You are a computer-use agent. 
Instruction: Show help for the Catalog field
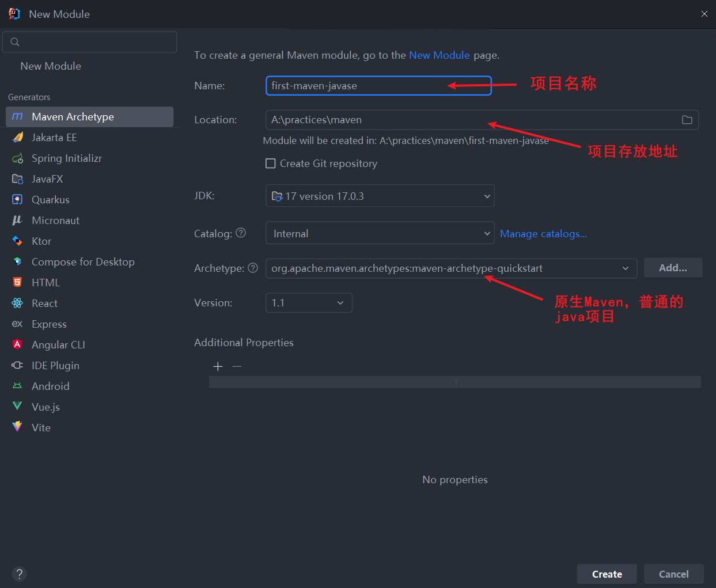tap(241, 233)
